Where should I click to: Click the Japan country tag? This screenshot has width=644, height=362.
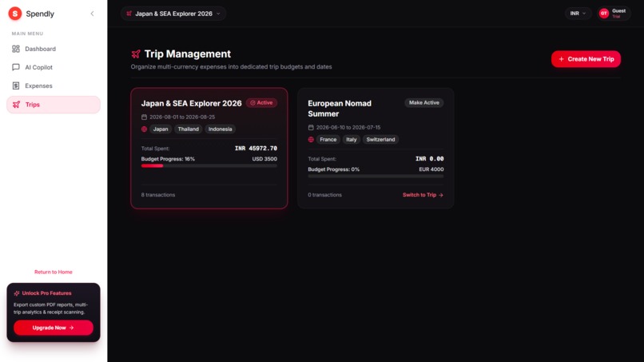click(161, 129)
